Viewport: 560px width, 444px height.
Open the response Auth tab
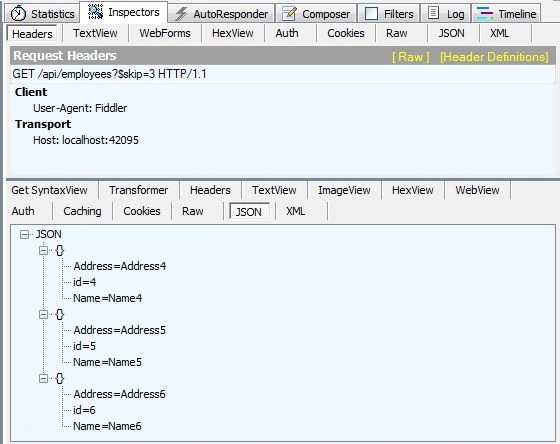pyautogui.click(x=23, y=211)
